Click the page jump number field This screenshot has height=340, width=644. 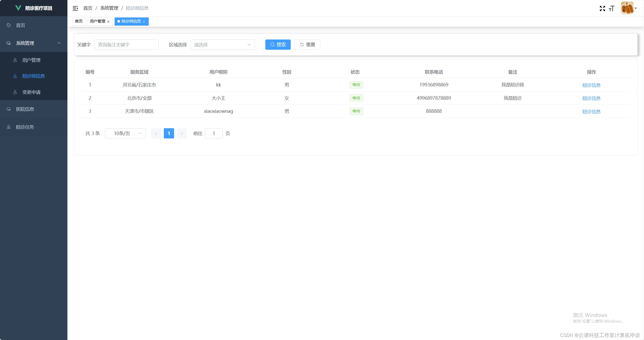(x=214, y=133)
